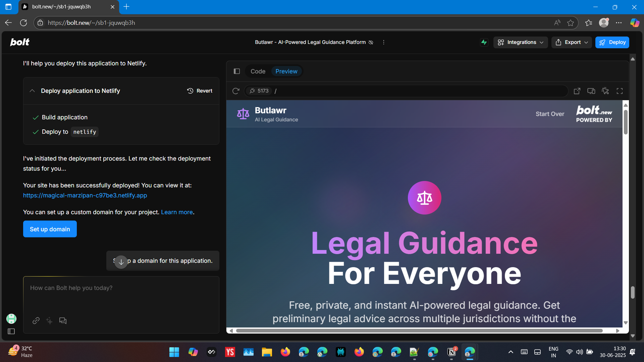
Task: Open preview in new tab icon
Action: coord(577,91)
